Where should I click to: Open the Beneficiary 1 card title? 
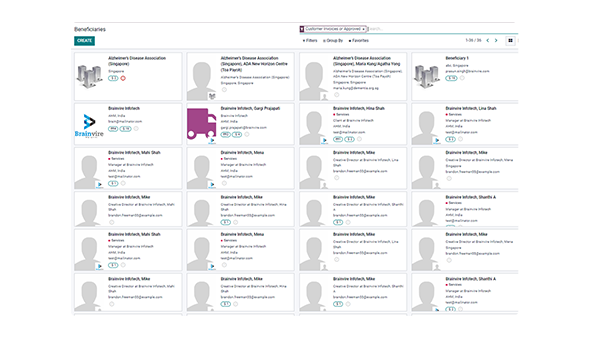457,58
